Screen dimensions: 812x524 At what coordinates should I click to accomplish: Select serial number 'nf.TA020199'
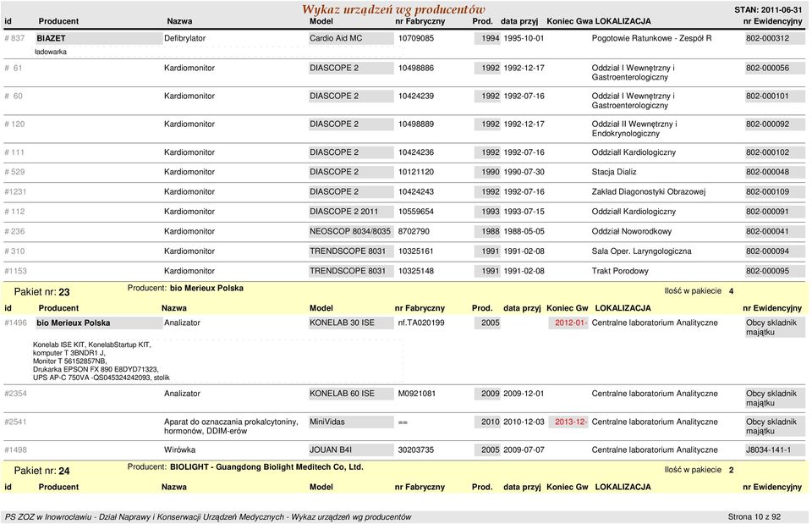tap(422, 323)
